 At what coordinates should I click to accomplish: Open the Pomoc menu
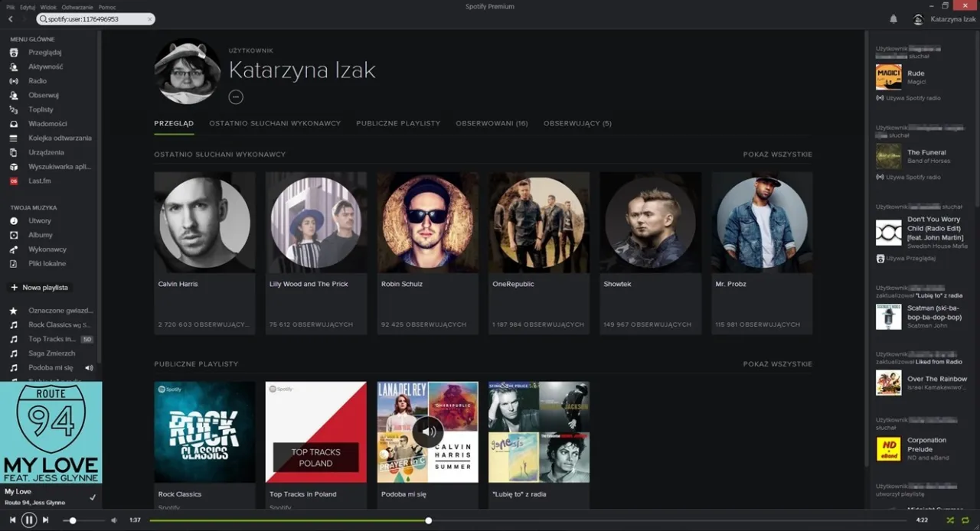pos(107,7)
